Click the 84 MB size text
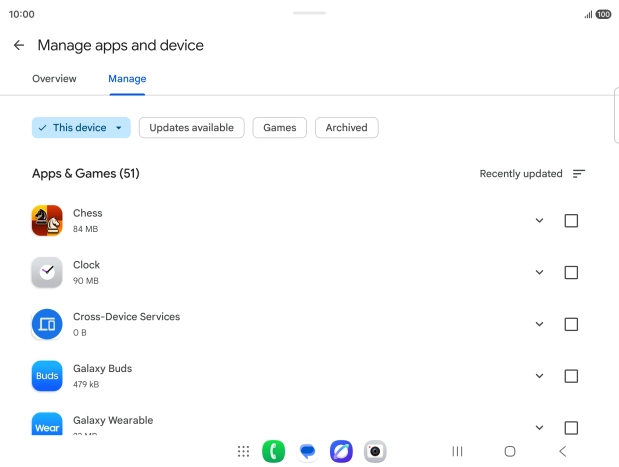This screenshot has height=467, width=619. [85, 229]
